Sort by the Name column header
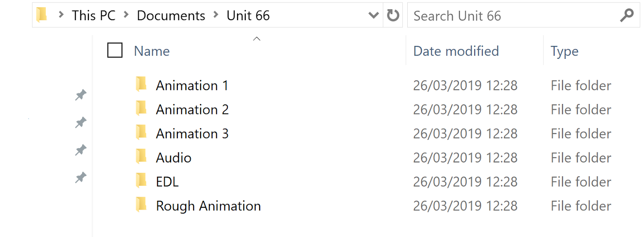The image size is (644, 237). pyautogui.click(x=152, y=51)
